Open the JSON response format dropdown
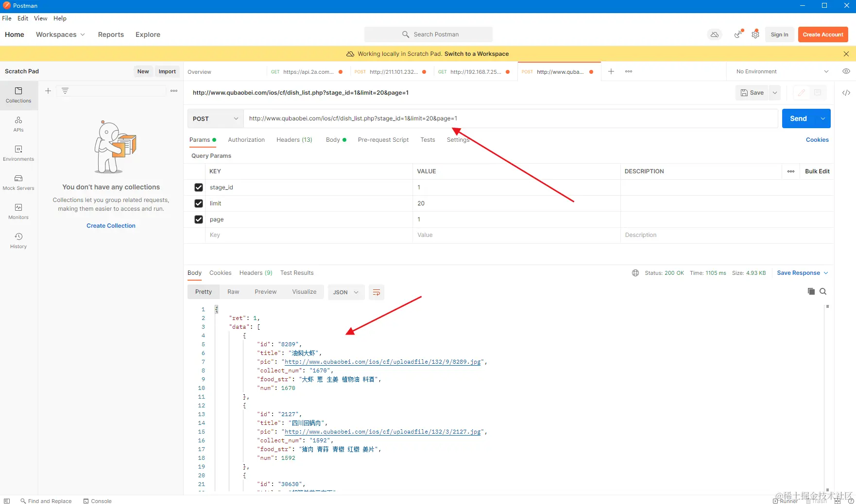The width and height of the screenshot is (856, 504). point(346,292)
